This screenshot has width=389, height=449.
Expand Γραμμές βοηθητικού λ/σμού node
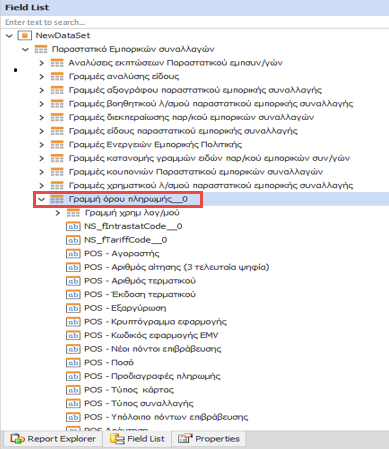click(x=41, y=104)
